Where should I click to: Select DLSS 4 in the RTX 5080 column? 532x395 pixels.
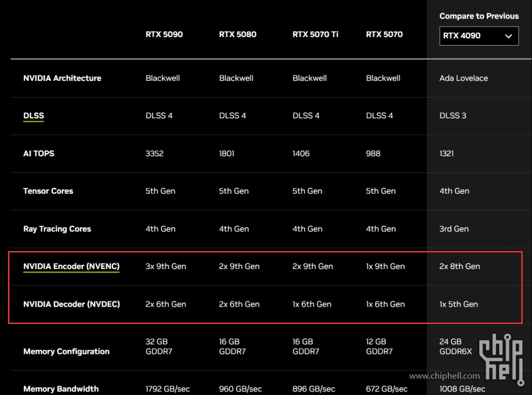pyautogui.click(x=232, y=116)
